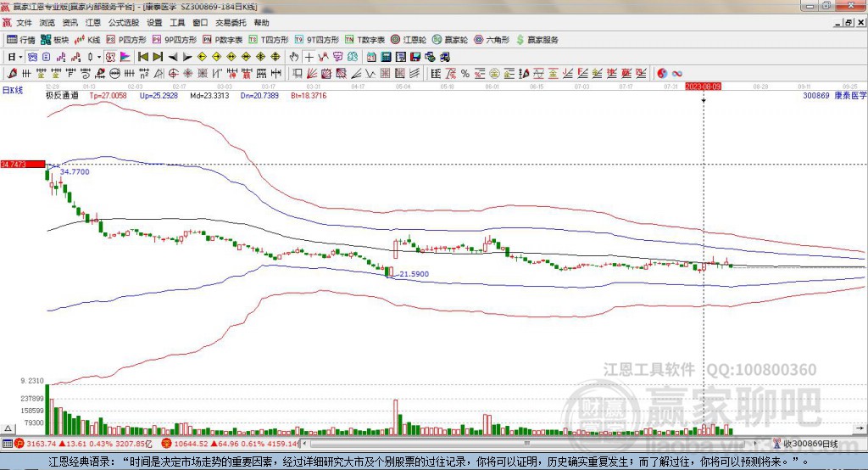This screenshot has width=868, height=470.
Task: Click the 行情 toolbar button
Action: 20,40
